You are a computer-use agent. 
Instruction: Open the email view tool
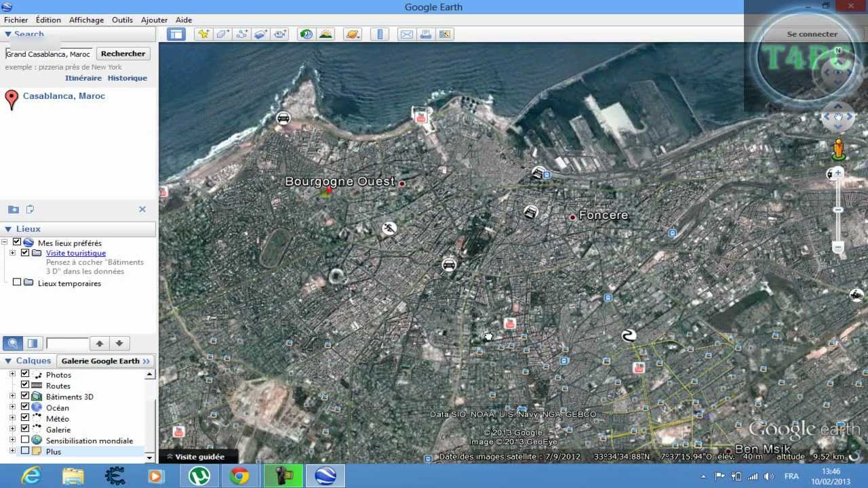[406, 34]
